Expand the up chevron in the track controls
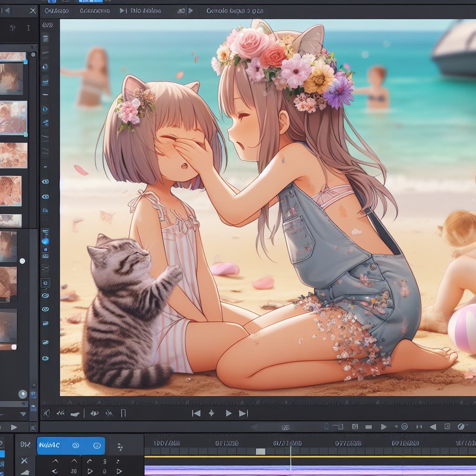The image size is (476, 476). pyautogui.click(x=55, y=461)
